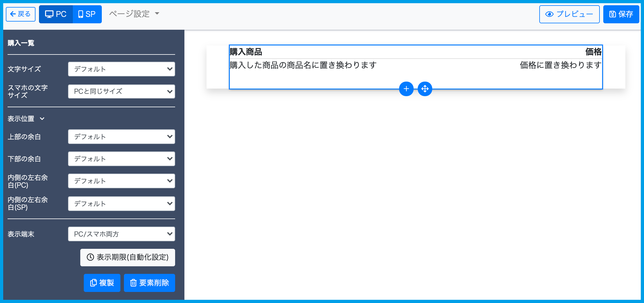Screen dimensions: 644x303
Task: Open 表示期限(自動化設定) clock button
Action: (127, 257)
